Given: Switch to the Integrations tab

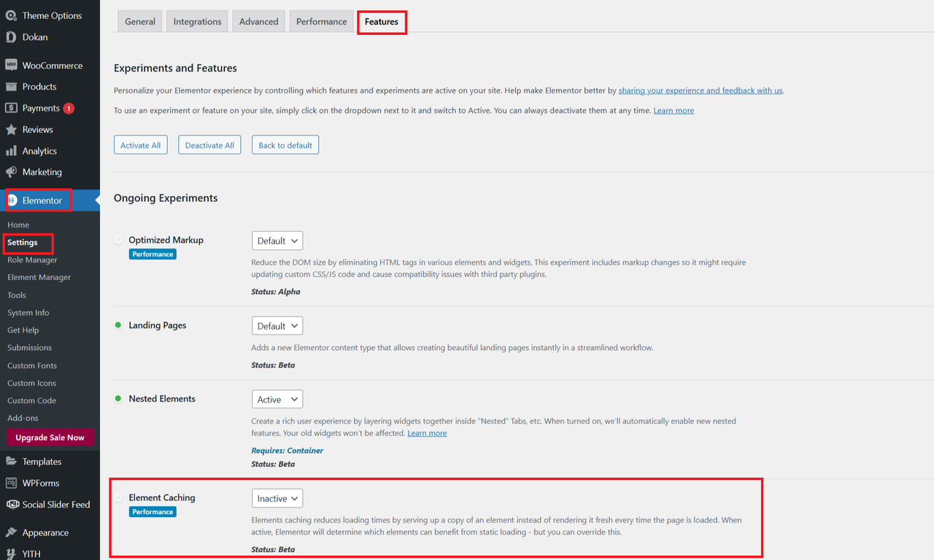Looking at the screenshot, I should [x=198, y=21].
